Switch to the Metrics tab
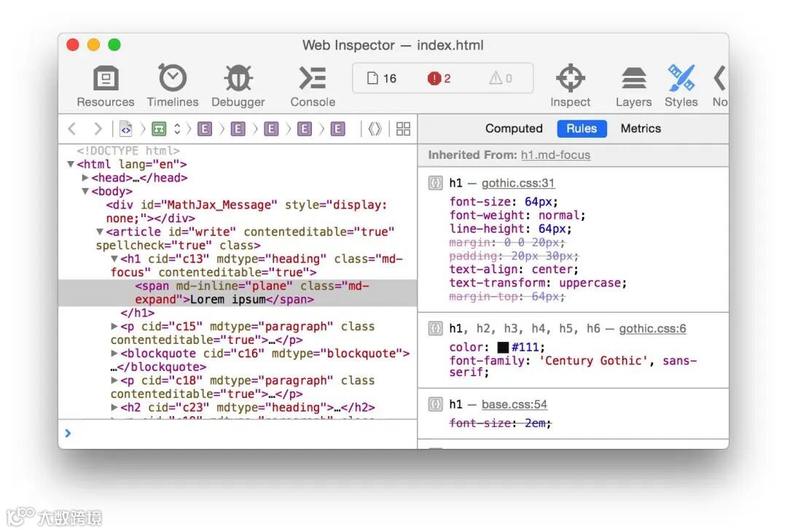787x532 pixels. tap(641, 128)
